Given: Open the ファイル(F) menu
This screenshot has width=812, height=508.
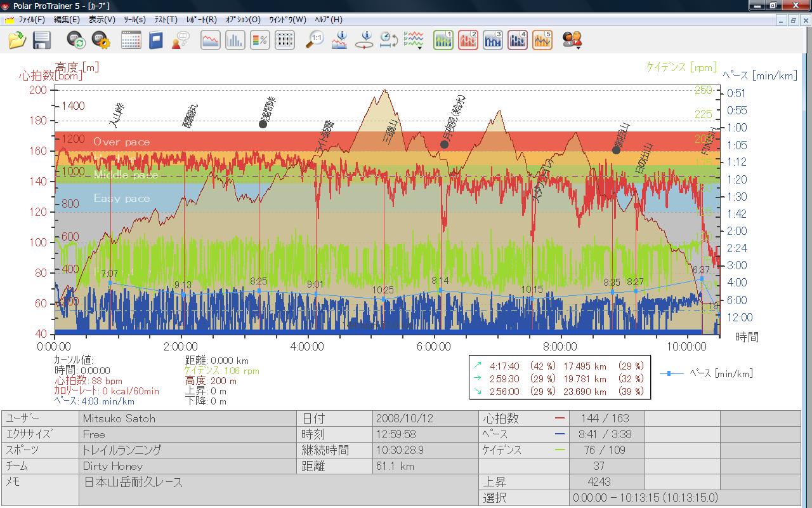Looking at the screenshot, I should [x=32, y=20].
